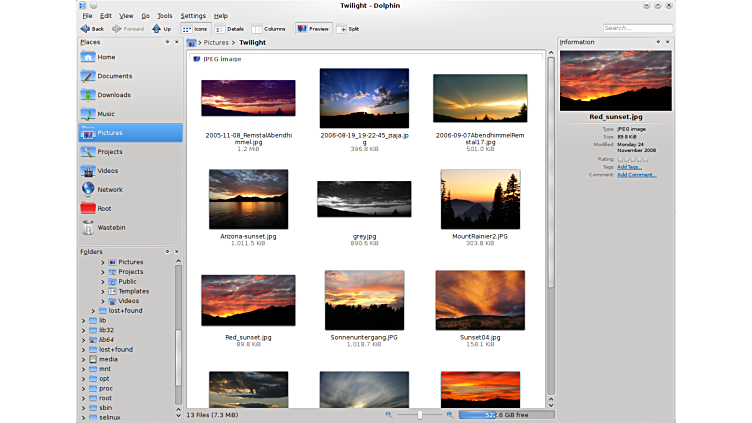The image size is (752, 423).
Task: Click the Add Comment link
Action: pyautogui.click(x=636, y=175)
